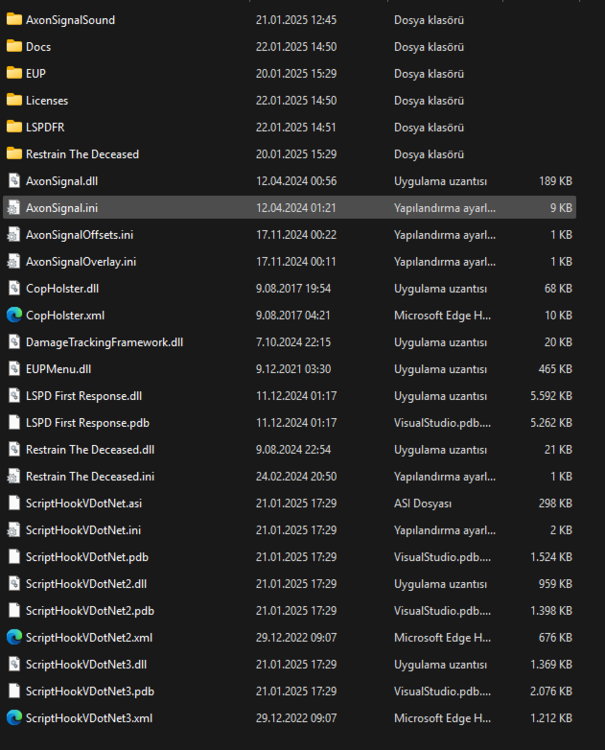The image size is (605, 750).
Task: Click the AxonSignalSound folder icon
Action: [14, 20]
